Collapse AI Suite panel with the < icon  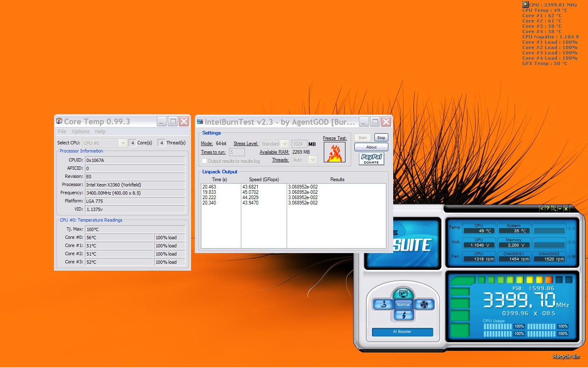pyautogui.click(x=542, y=209)
